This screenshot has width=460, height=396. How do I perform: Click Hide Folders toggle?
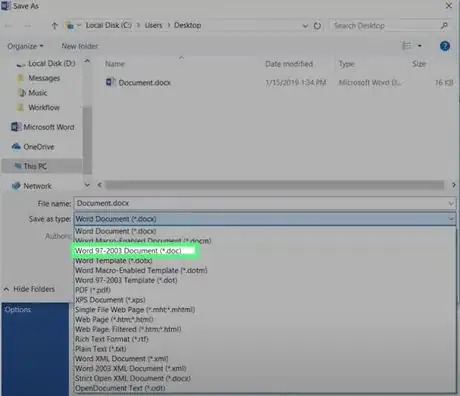click(x=29, y=289)
